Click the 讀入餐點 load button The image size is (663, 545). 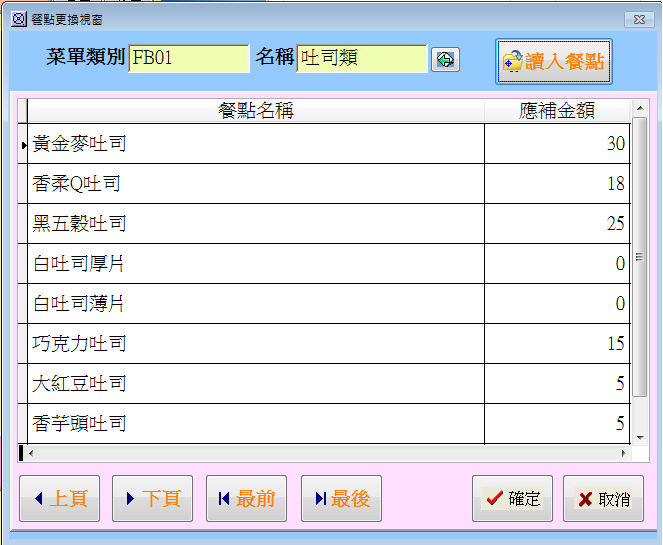tap(554, 62)
